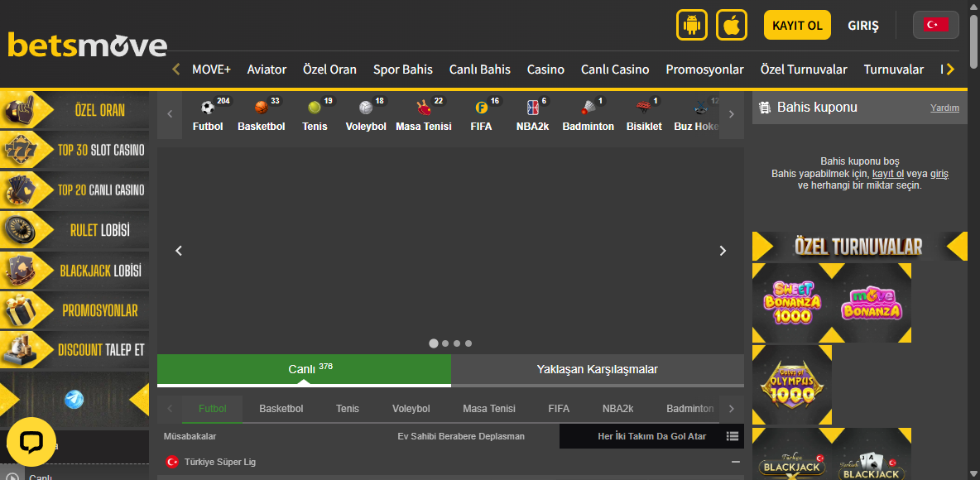The width and height of the screenshot is (980, 480).
Task: Open the live chat bubble
Action: pos(31,442)
